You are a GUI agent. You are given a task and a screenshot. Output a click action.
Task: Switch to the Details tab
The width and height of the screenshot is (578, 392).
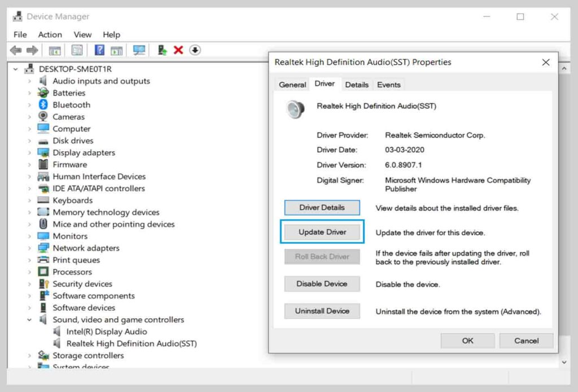(356, 85)
